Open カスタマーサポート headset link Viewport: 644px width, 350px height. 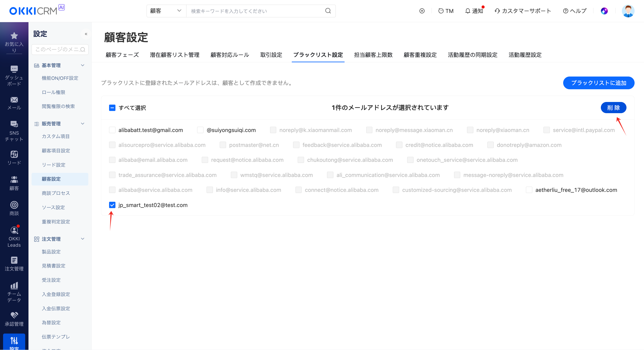(523, 11)
